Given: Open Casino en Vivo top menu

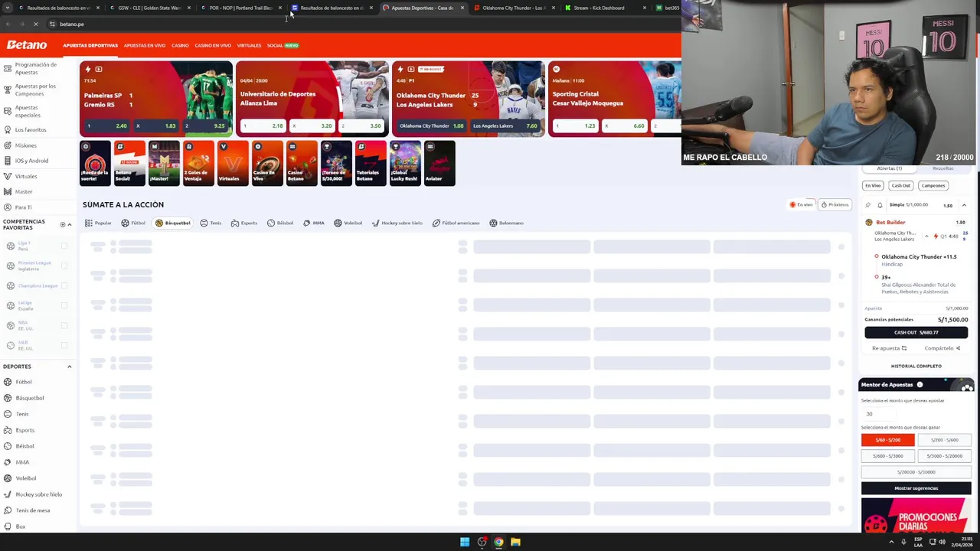Looking at the screenshot, I should tap(212, 45).
